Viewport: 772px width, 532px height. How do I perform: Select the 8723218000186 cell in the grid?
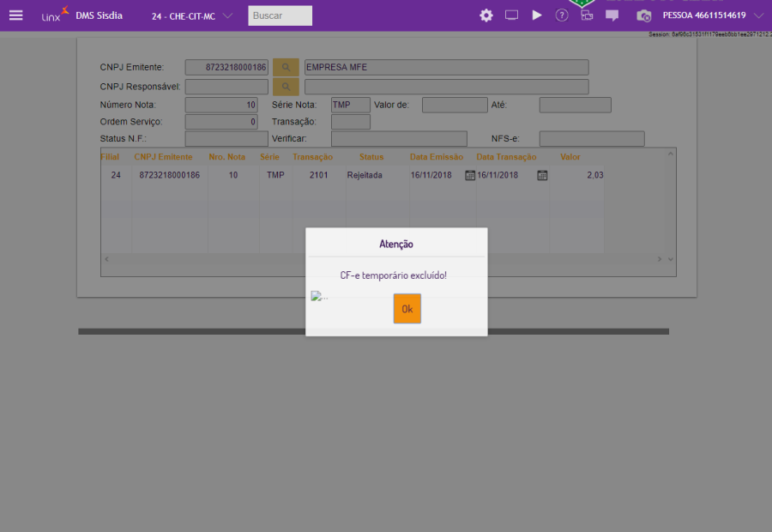[169, 175]
